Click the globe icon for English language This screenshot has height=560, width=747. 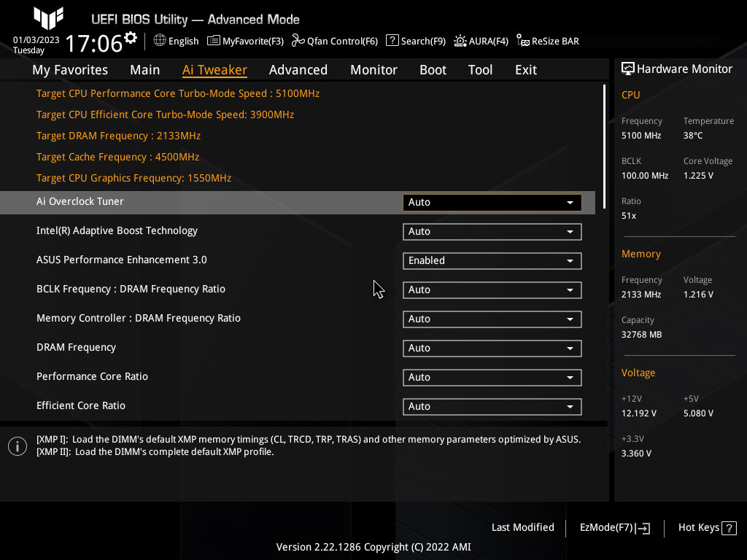point(160,41)
